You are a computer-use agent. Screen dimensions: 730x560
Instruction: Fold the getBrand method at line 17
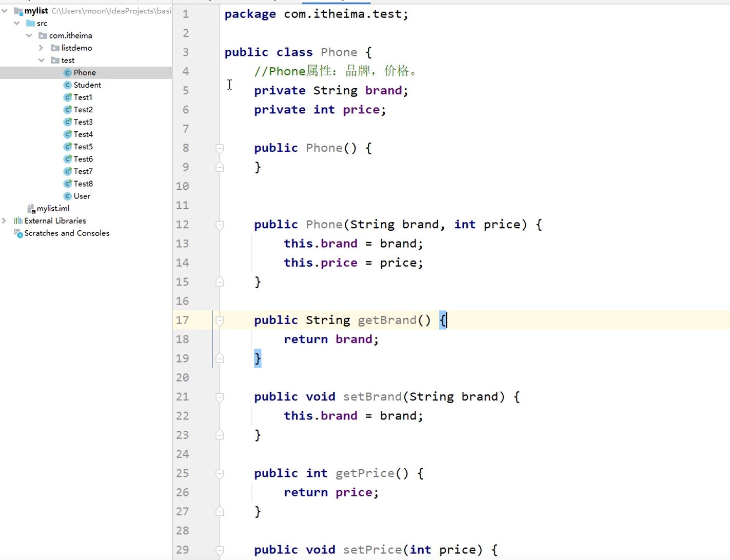point(220,320)
